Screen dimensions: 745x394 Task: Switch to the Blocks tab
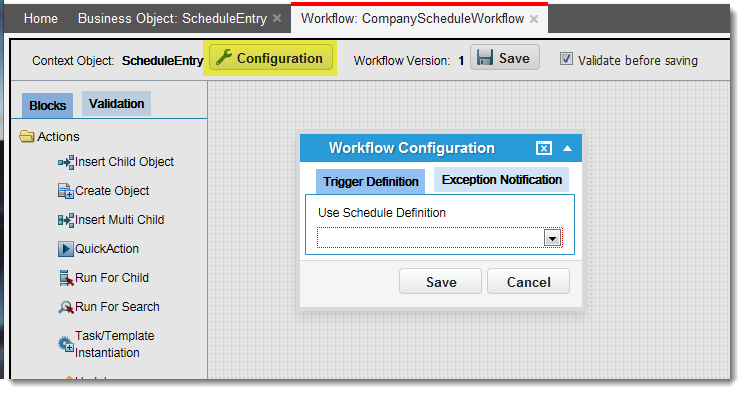click(x=48, y=106)
